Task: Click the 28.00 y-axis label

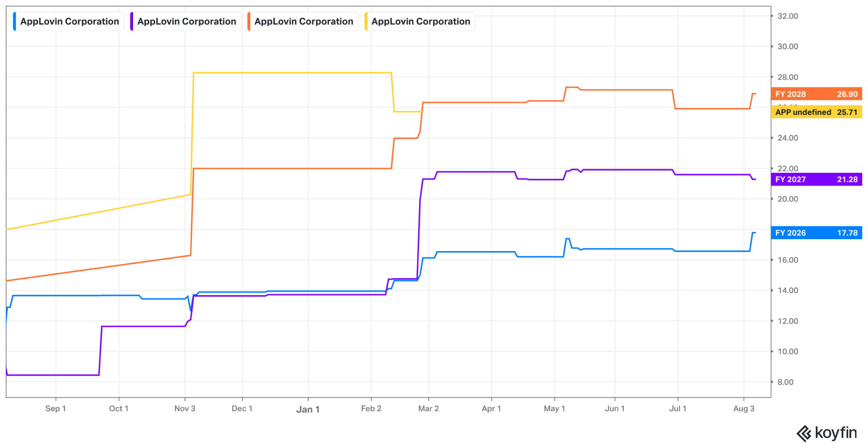Action: click(x=787, y=77)
